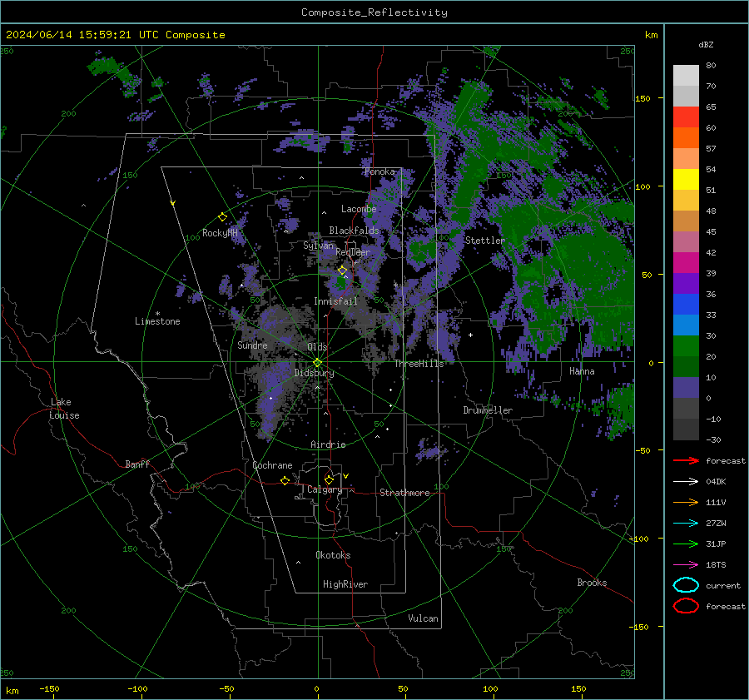Screen dimensions: 749x700
Task: Click the Strathmore city label
Action: pyautogui.click(x=404, y=493)
